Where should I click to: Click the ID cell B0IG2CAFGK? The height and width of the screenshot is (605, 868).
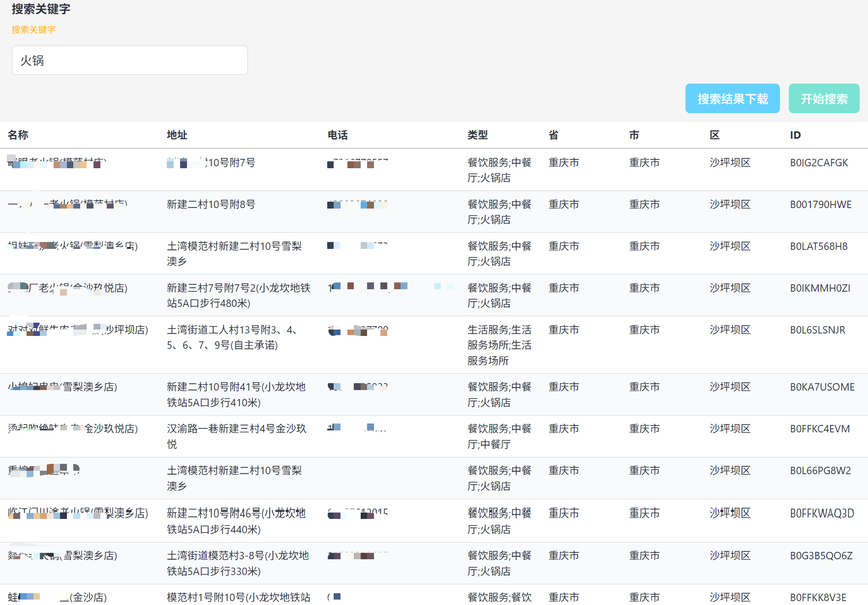[819, 163]
